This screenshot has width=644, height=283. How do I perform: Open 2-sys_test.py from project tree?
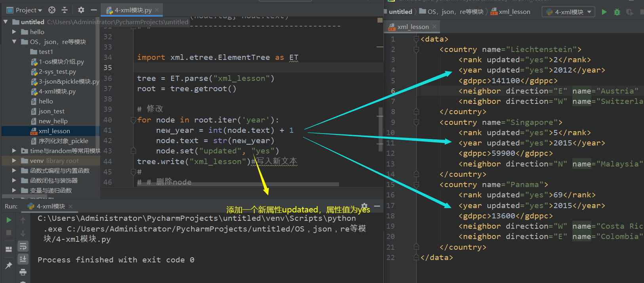pyautogui.click(x=54, y=71)
